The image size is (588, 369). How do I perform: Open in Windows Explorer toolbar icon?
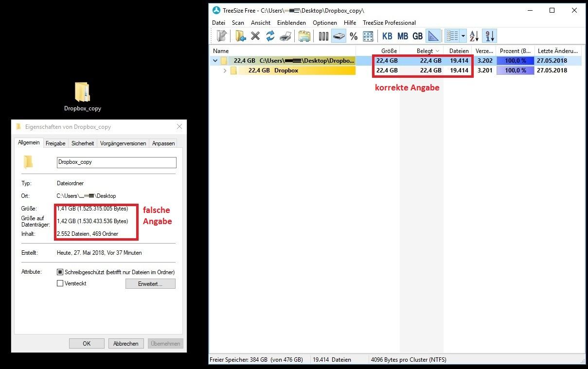pyautogui.click(x=304, y=35)
